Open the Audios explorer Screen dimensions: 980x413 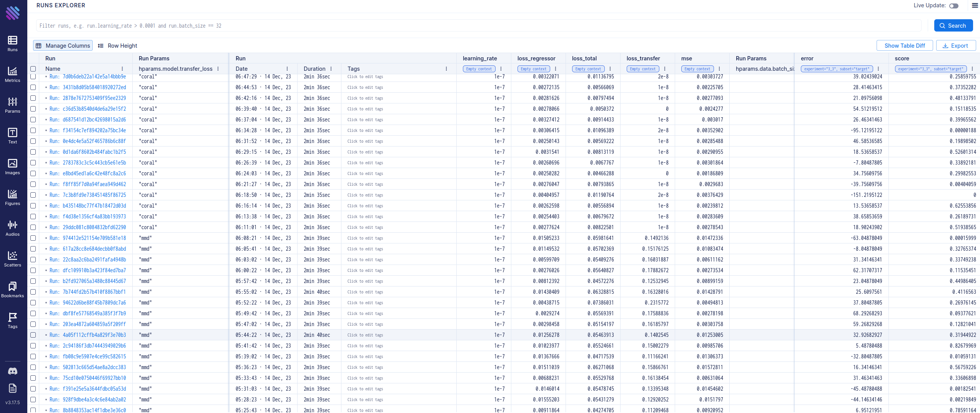12,228
